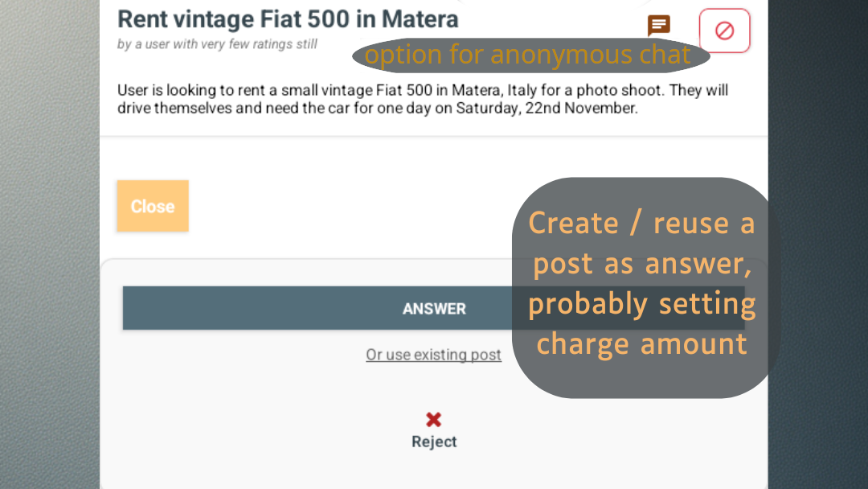
Task: Click the red X reject icon
Action: tap(434, 419)
